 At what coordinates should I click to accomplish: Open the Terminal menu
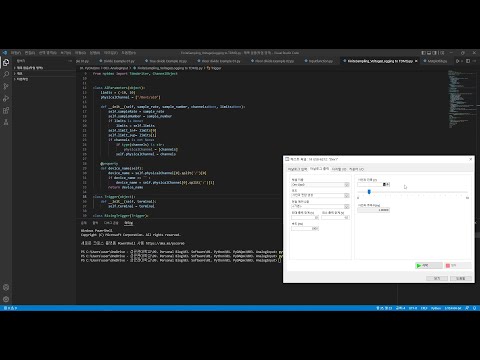coord(111,53)
